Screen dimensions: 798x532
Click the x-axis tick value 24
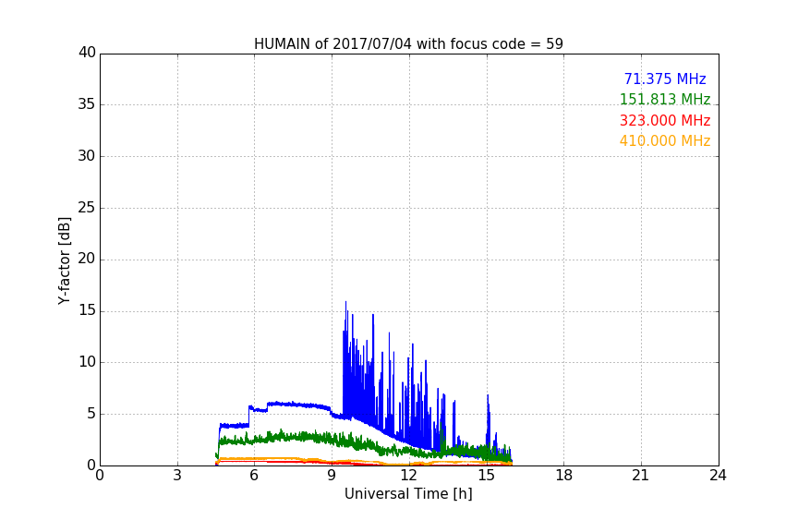(x=718, y=476)
